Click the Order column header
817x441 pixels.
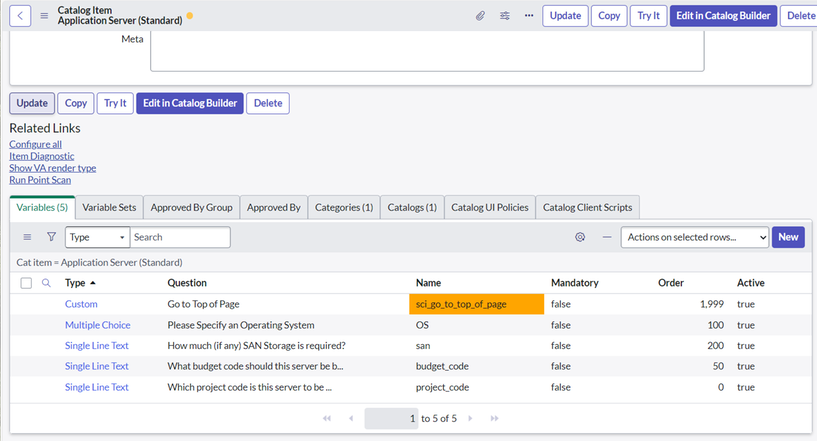click(671, 283)
